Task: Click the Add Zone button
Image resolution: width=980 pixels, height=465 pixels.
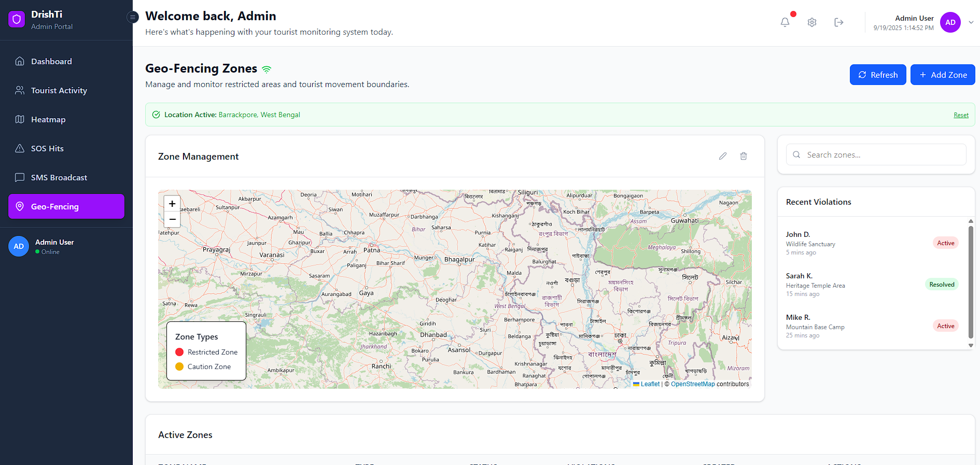Action: click(943, 75)
